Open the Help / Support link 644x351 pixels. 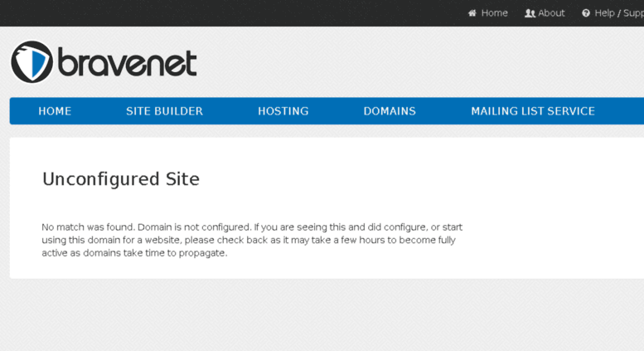619,13
